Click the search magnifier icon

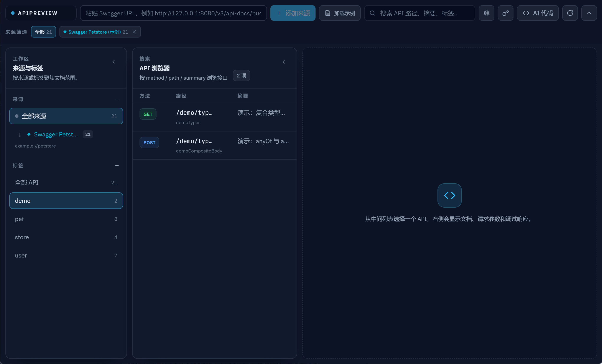coord(372,13)
